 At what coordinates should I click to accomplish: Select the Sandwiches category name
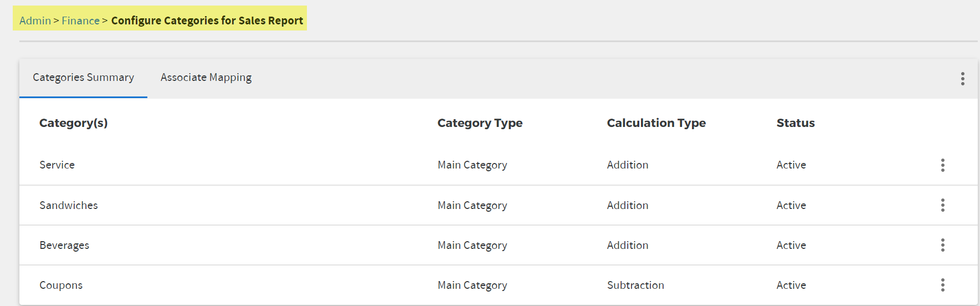(x=69, y=205)
